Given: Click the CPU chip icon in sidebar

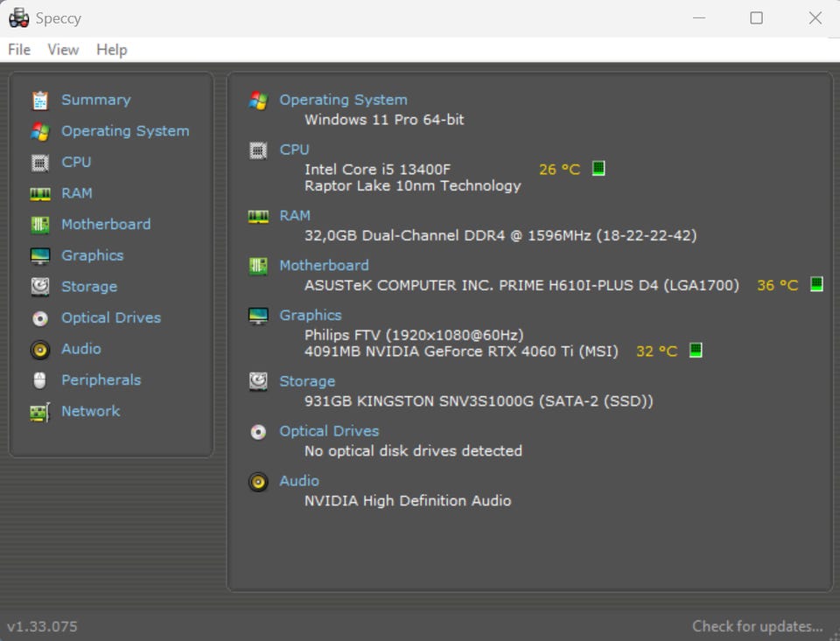Looking at the screenshot, I should click(x=40, y=163).
